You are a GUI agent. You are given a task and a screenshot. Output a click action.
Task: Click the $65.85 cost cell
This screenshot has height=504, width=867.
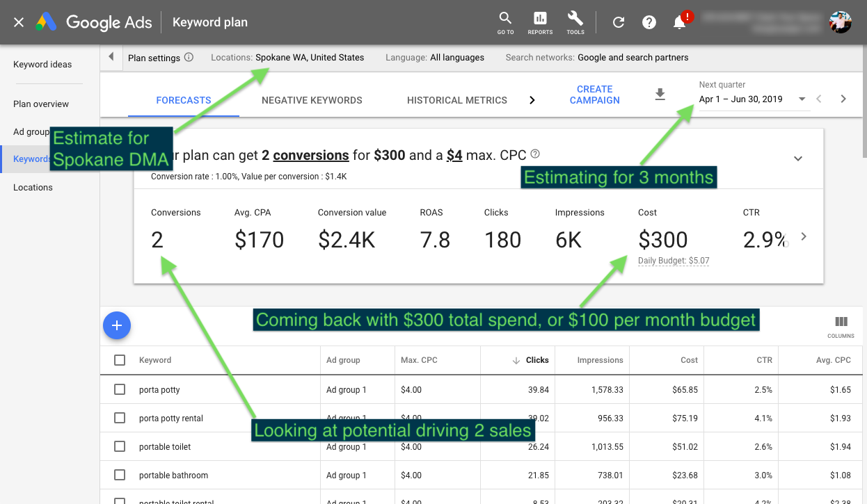point(685,390)
